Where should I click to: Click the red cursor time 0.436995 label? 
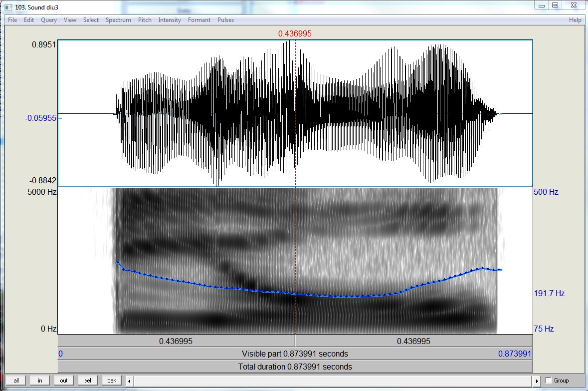tap(295, 33)
